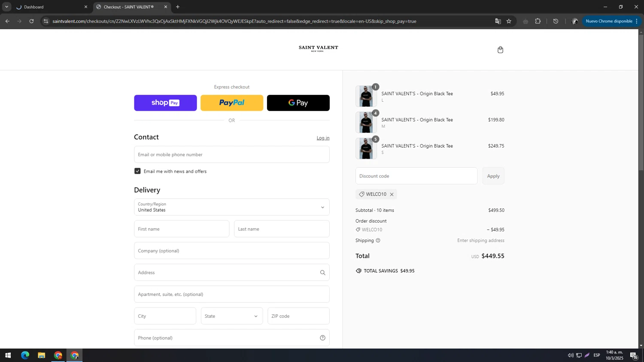Click the Last name field
The image size is (644, 362).
282,229
